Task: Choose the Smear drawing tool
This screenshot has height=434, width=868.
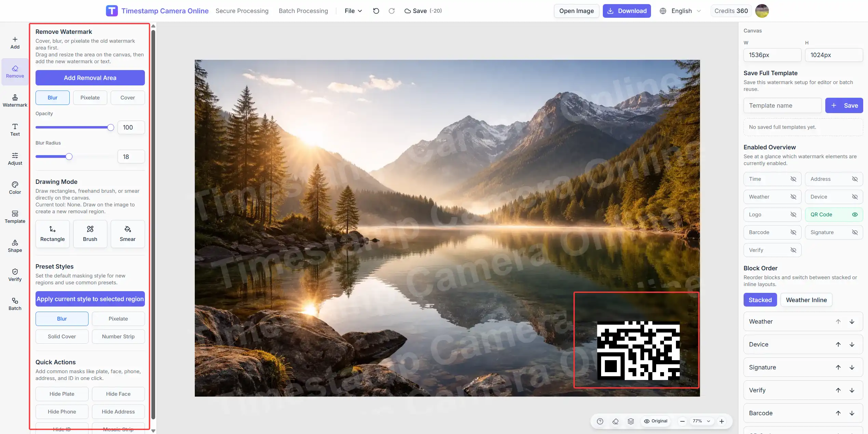Action: coord(128,234)
